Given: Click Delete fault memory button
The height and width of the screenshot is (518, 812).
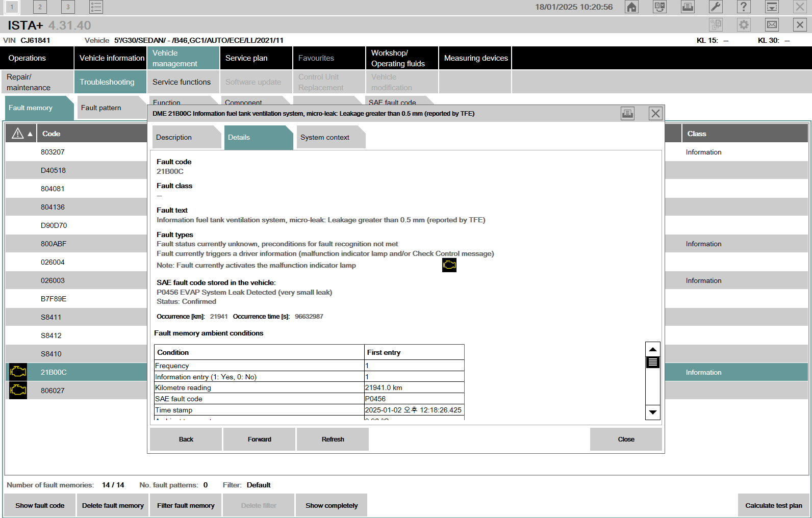Looking at the screenshot, I should tap(113, 505).
